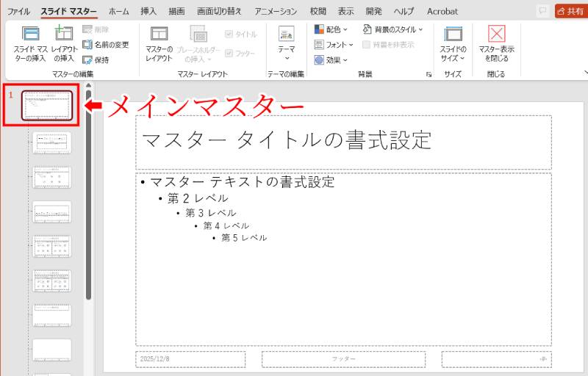Switch to Review (校閲) tab
This screenshot has height=376, width=588.
point(318,12)
